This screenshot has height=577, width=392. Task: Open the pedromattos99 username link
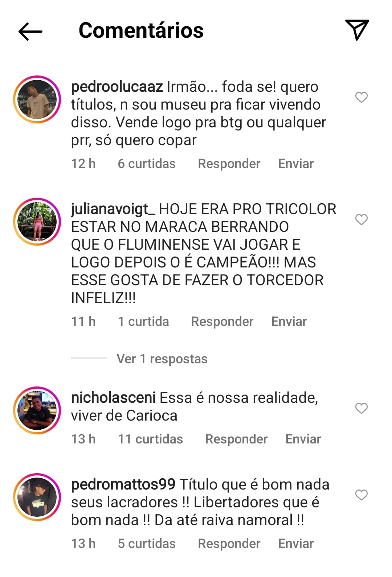tap(123, 484)
